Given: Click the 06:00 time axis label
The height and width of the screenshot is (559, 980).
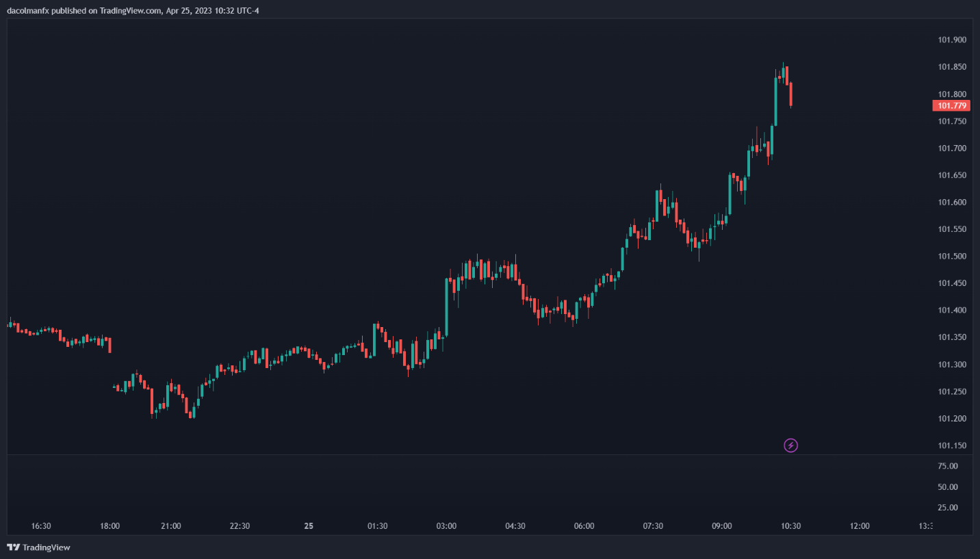Looking at the screenshot, I should click(x=584, y=526).
